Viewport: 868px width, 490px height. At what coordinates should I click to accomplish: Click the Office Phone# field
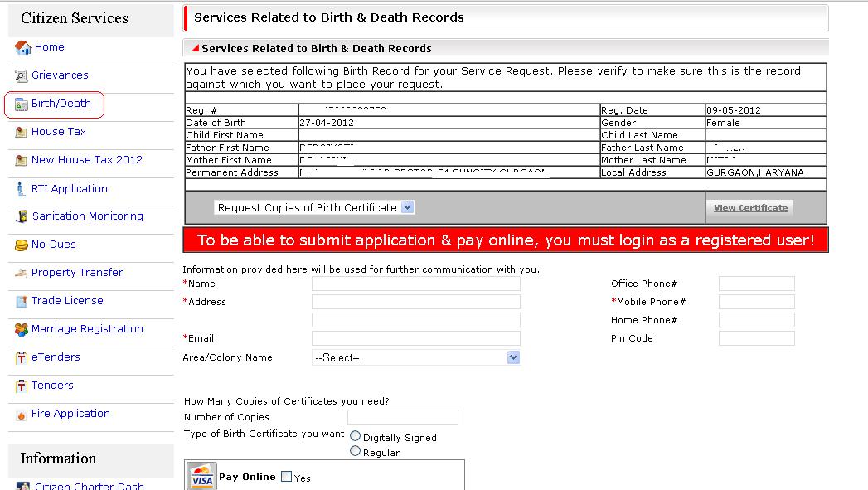point(757,284)
